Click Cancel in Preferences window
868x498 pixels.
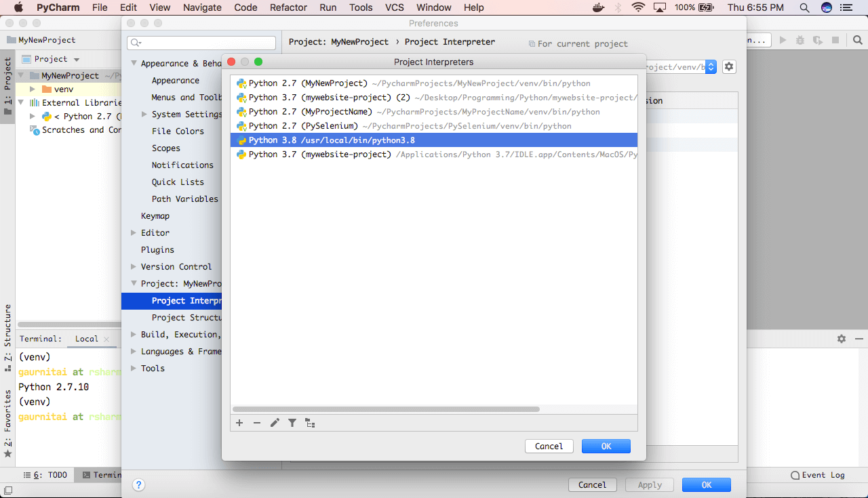tap(592, 484)
